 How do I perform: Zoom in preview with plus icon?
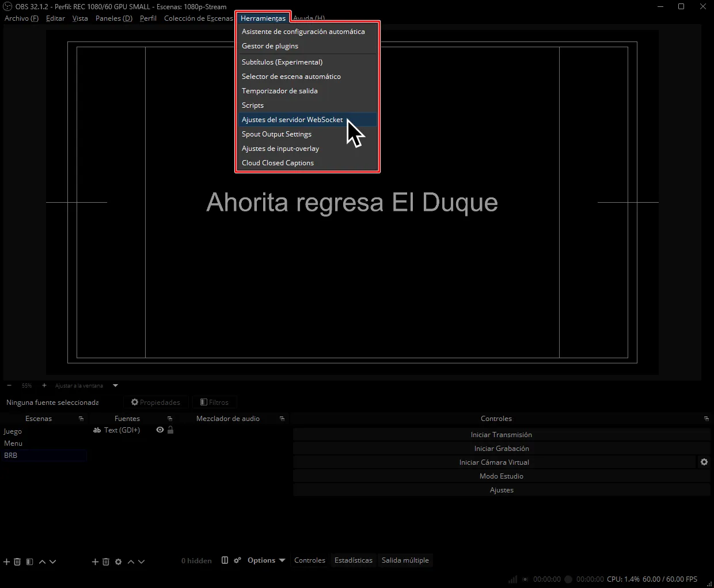(x=44, y=385)
